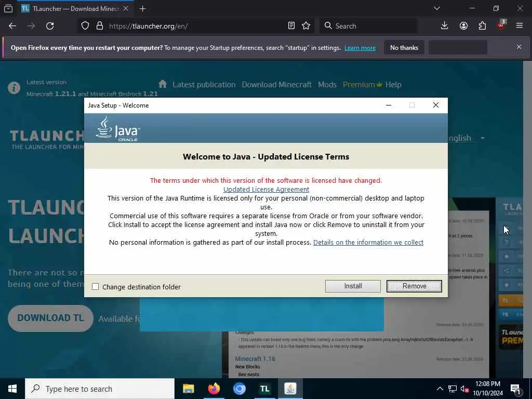Viewport: 532px width, 399px height.
Task: Open the Firefox application menu
Action: pyautogui.click(x=520, y=26)
